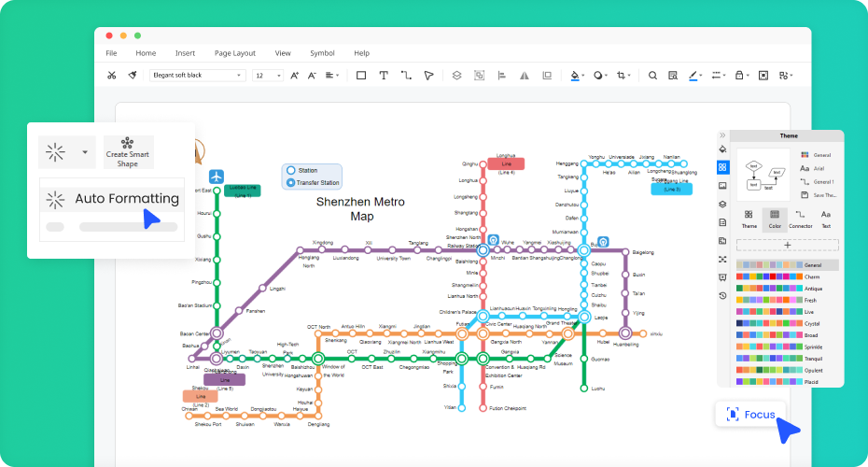Expand the dropdown arrow beside the Auto Formatting icon
This screenshot has height=467, width=868.
point(85,152)
